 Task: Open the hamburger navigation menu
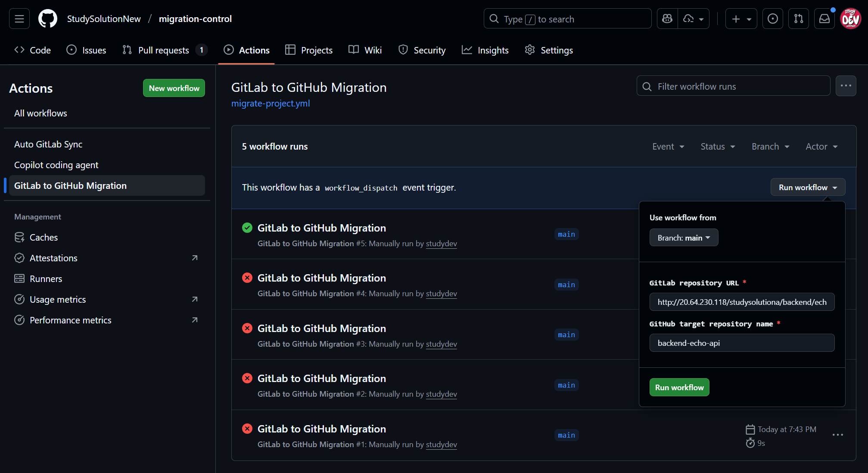[19, 19]
